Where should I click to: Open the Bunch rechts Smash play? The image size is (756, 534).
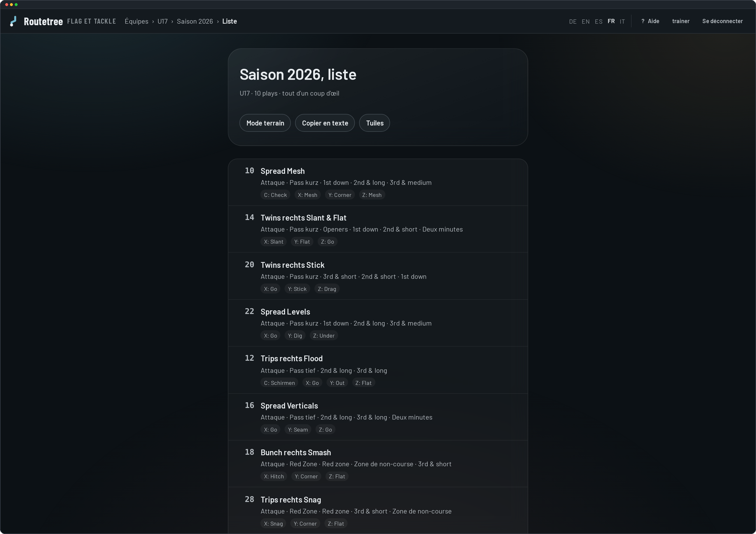coord(378,464)
